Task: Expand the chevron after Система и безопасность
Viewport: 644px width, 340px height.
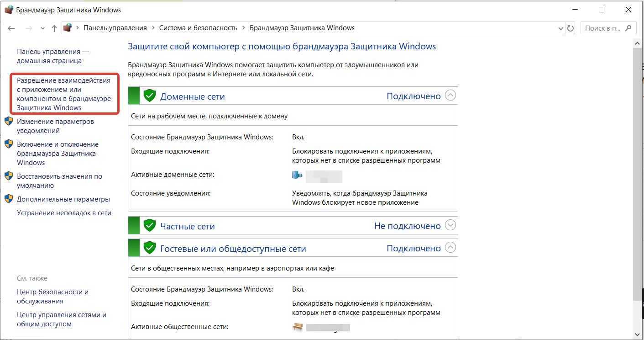Action: 244,28
